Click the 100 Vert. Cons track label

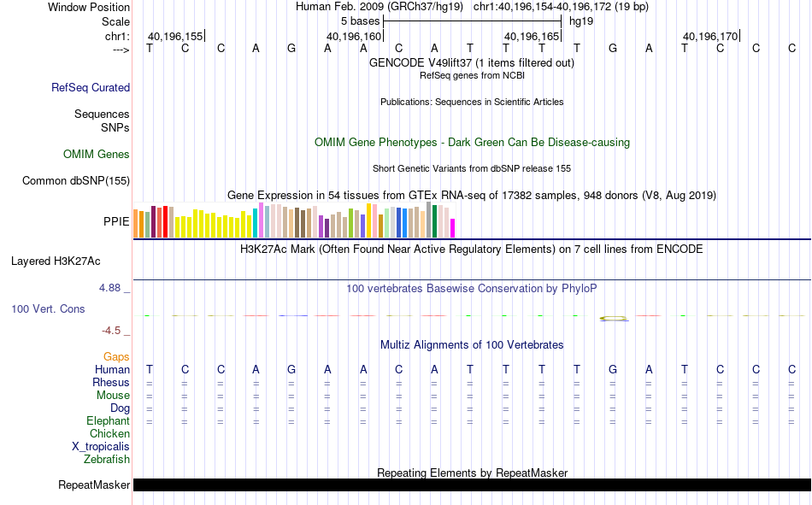pyautogui.click(x=48, y=309)
